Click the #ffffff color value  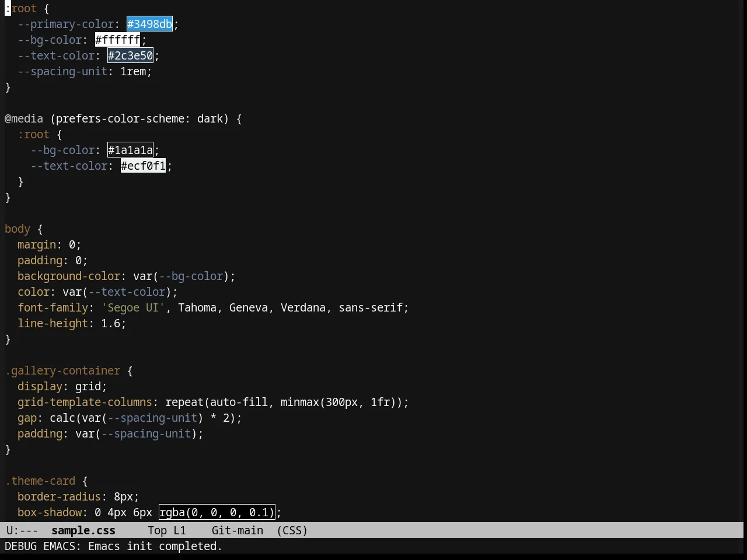coord(118,40)
